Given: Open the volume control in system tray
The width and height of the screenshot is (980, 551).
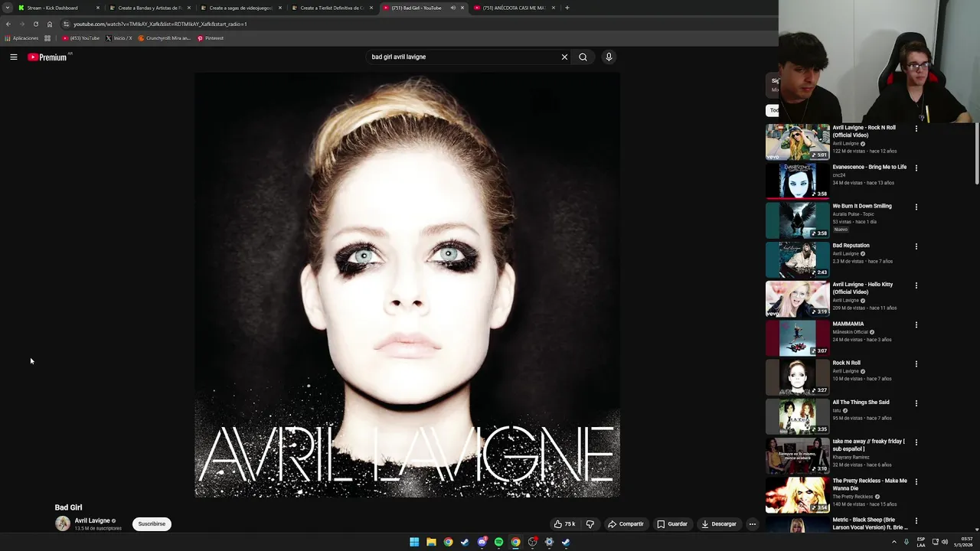Looking at the screenshot, I should (945, 542).
